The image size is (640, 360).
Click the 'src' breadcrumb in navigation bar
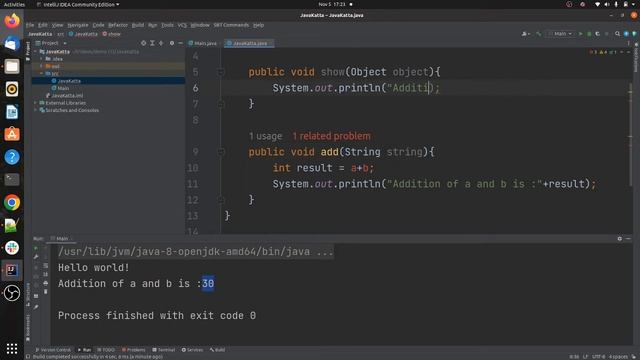(60, 34)
